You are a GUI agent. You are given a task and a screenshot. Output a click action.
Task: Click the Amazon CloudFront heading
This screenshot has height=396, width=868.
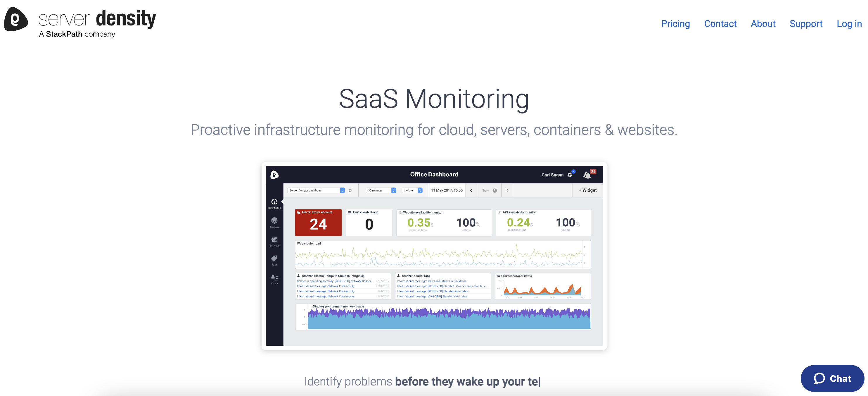pos(416,276)
